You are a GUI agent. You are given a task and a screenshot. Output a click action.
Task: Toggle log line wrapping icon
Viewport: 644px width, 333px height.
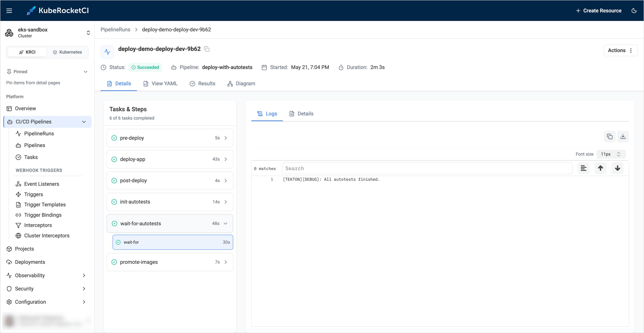(583, 168)
